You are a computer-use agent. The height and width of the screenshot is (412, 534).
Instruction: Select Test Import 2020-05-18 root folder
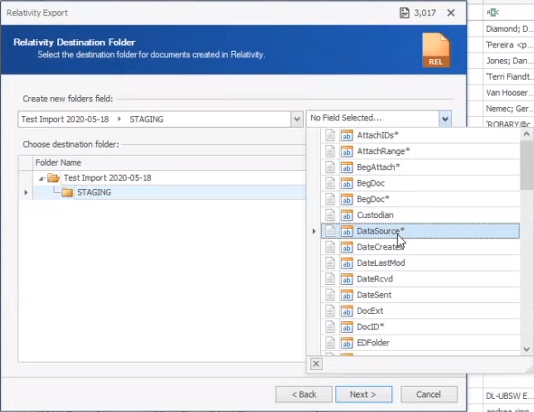tap(108, 178)
